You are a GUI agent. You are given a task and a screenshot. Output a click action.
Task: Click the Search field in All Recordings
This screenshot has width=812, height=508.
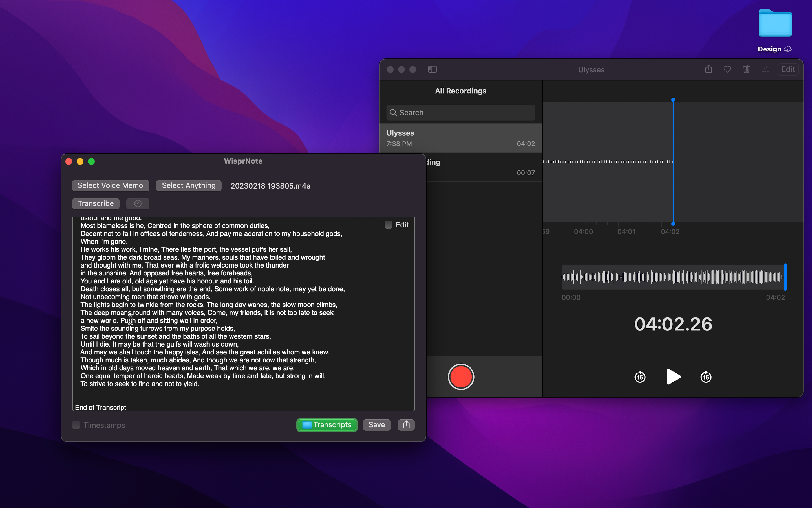click(x=460, y=113)
